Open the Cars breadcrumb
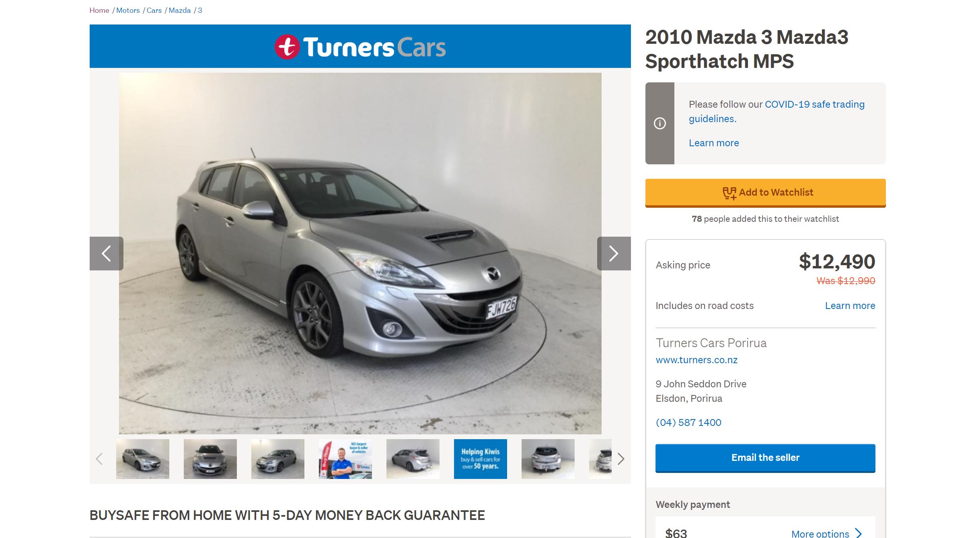Image resolution: width=980 pixels, height=538 pixels. click(x=154, y=10)
